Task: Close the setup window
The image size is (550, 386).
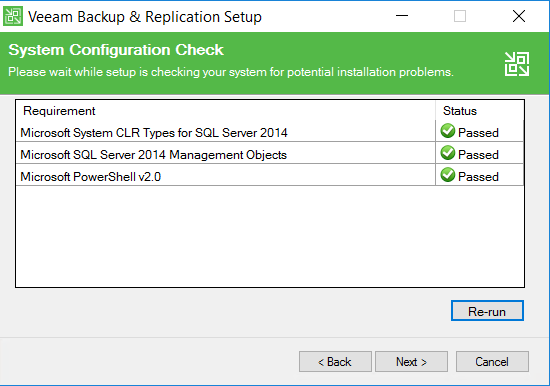Action: click(x=519, y=16)
